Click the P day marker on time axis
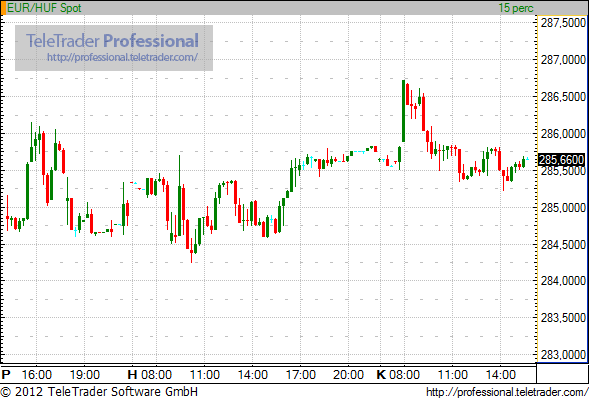The height and width of the screenshot is (401, 589). tap(6, 375)
